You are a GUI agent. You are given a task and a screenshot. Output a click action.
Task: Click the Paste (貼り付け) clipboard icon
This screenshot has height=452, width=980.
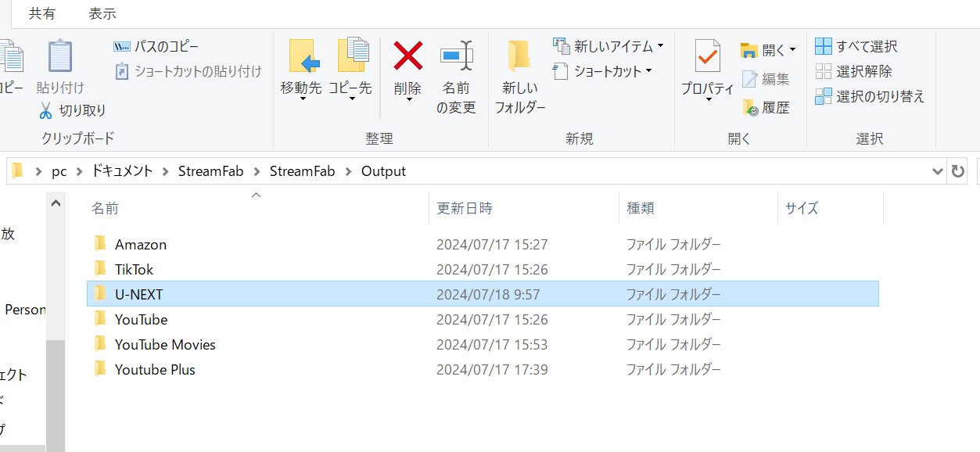(59, 56)
